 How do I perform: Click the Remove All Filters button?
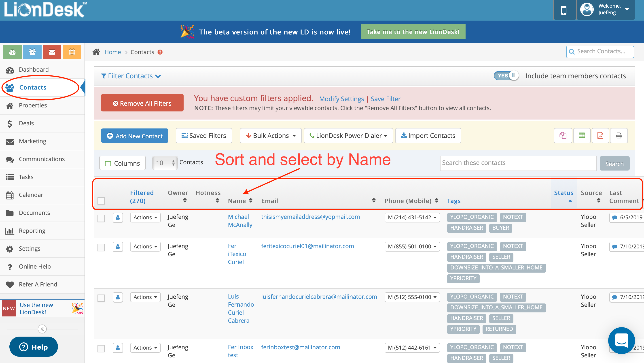142,103
